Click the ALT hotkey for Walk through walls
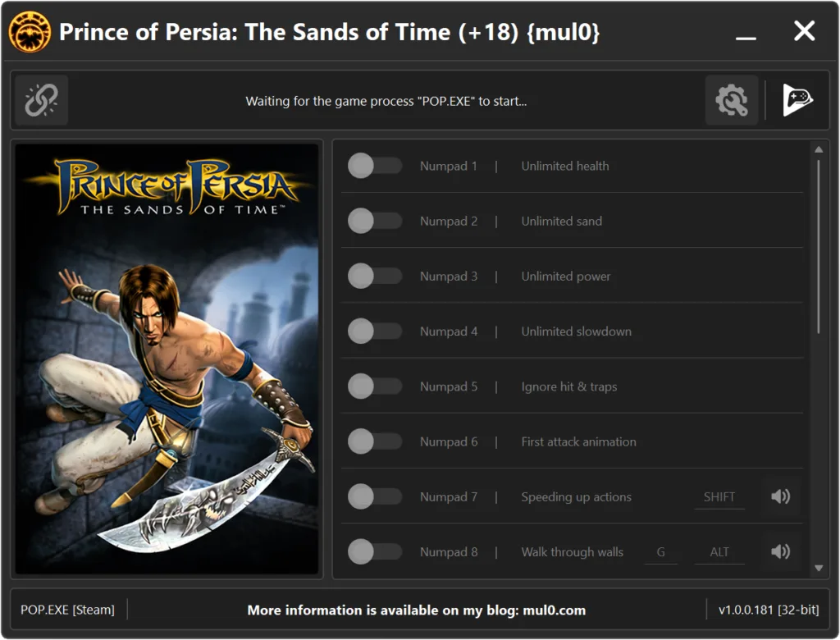The height and width of the screenshot is (640, 840). (x=719, y=551)
